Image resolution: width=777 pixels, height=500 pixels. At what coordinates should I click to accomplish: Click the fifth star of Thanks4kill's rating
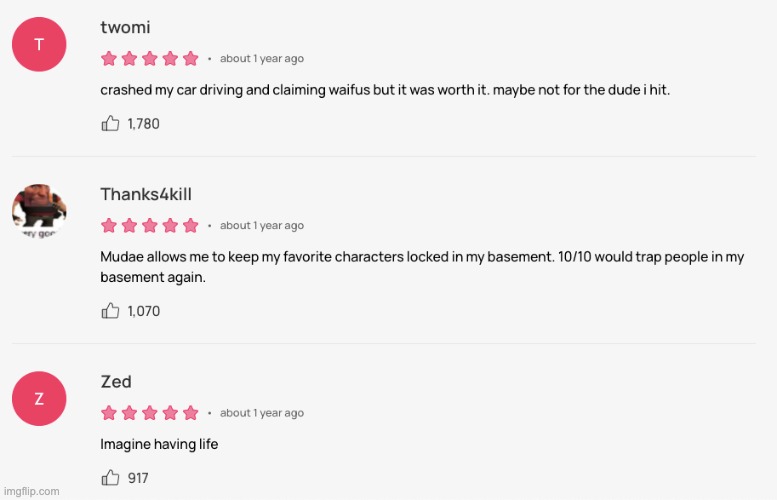190,226
